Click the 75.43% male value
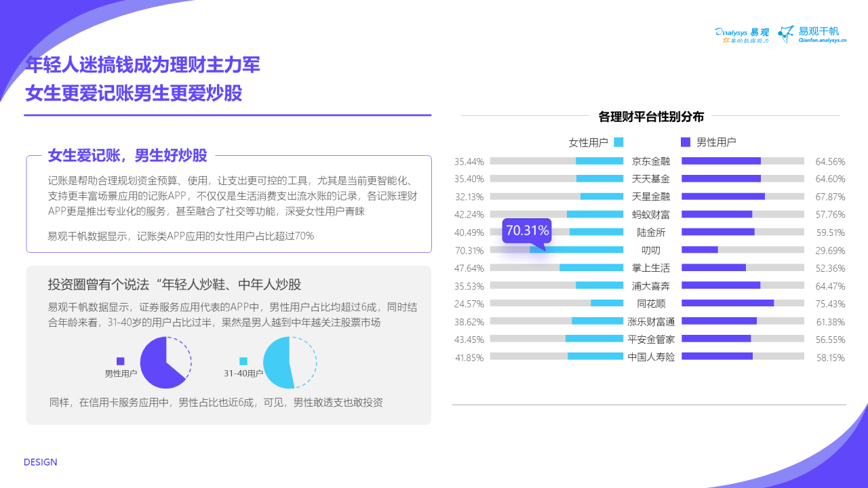The width and height of the screenshot is (868, 488). (x=831, y=304)
